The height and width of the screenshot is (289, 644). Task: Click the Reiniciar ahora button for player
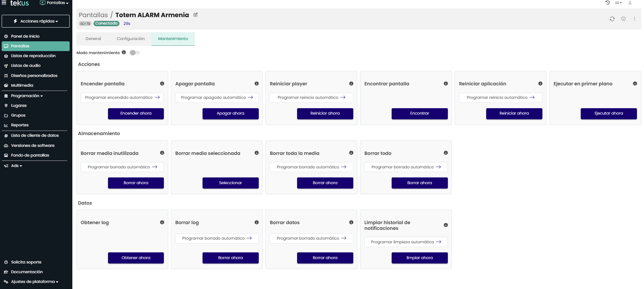(x=325, y=114)
